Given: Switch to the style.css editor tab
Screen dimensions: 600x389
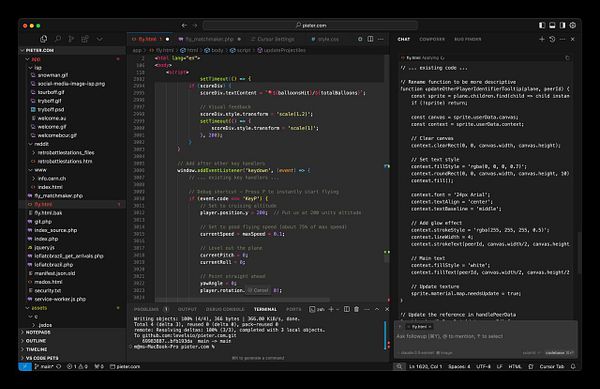Looking at the screenshot, I should coord(328,39).
